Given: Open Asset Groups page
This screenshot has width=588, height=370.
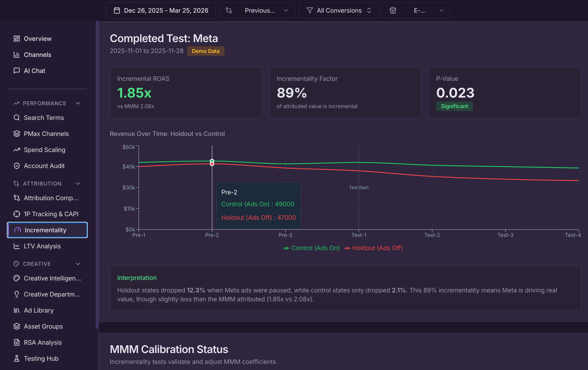Looking at the screenshot, I should click(x=47, y=326).
